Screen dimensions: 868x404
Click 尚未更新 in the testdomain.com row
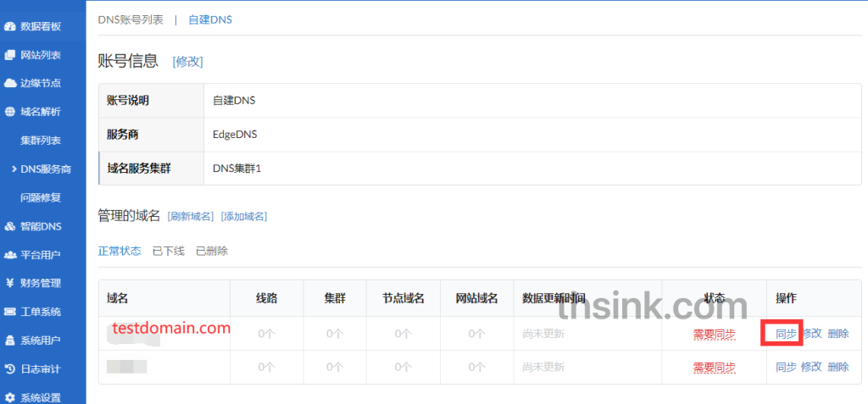point(543,334)
